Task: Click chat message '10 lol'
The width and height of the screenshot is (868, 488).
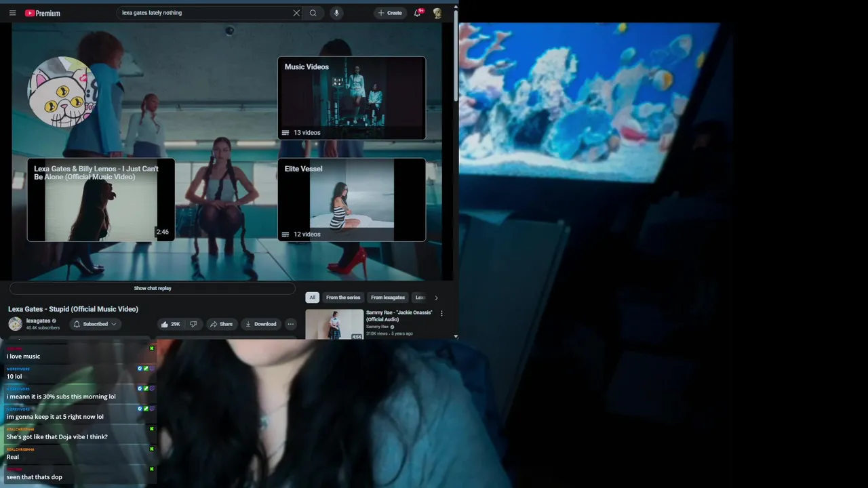Action: (x=14, y=376)
